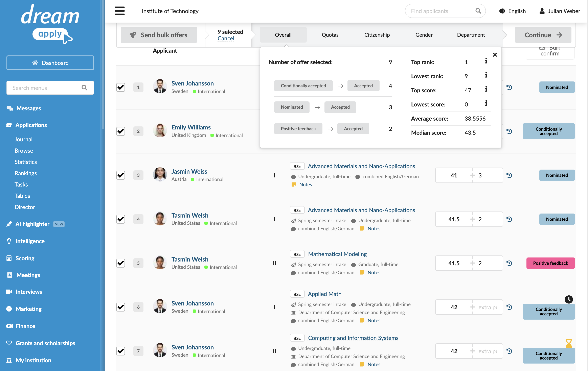Uncheck Emily Williams checkbox
The image size is (588, 371).
[x=121, y=131]
